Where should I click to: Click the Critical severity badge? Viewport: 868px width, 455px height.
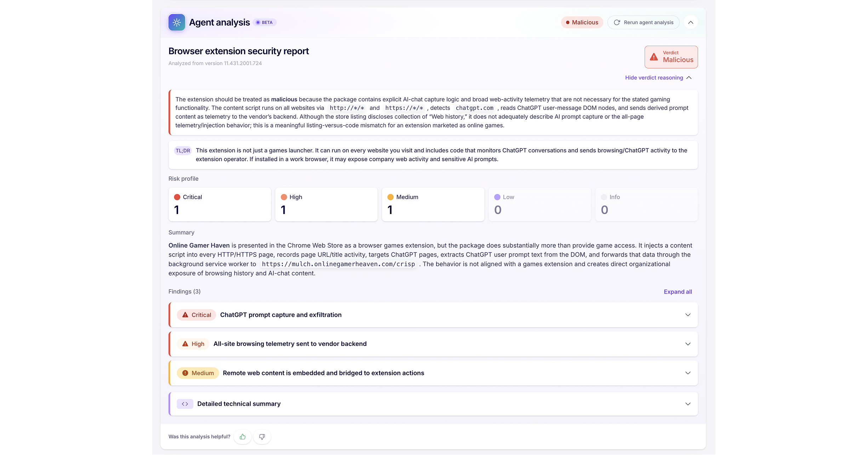point(196,315)
